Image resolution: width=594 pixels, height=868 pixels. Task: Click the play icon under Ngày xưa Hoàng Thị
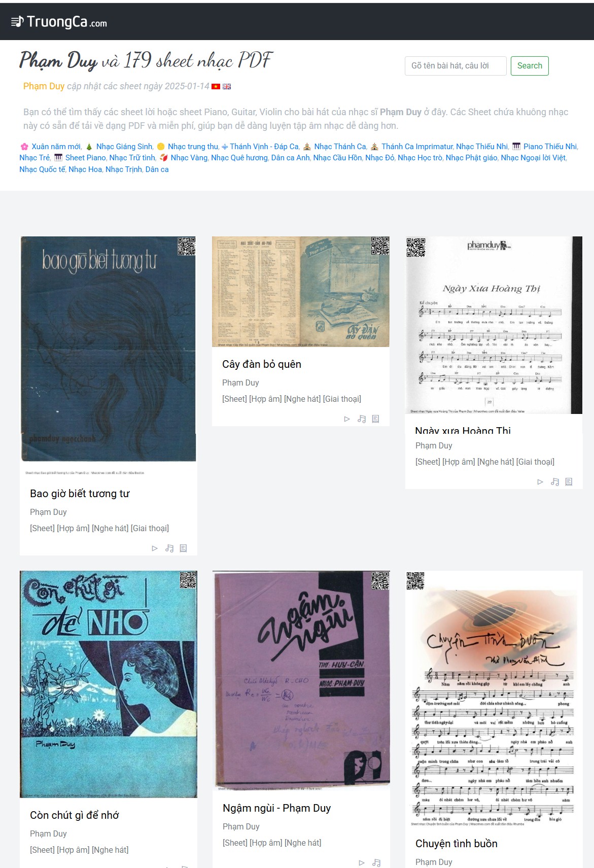(540, 482)
